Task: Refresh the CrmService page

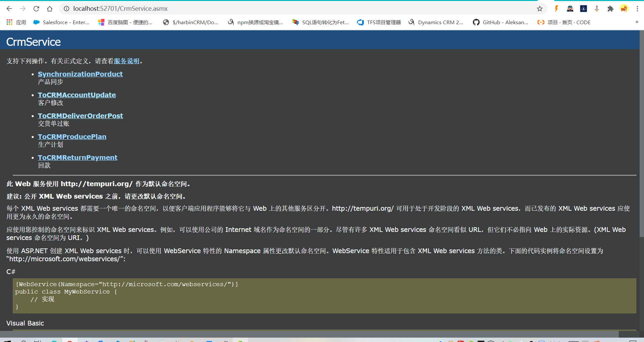Action: click(x=36, y=8)
